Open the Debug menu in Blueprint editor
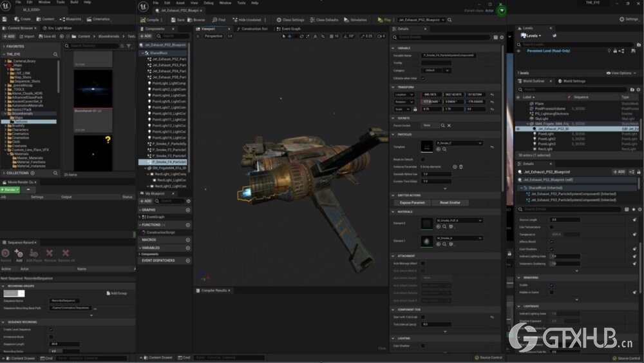 (208, 3)
